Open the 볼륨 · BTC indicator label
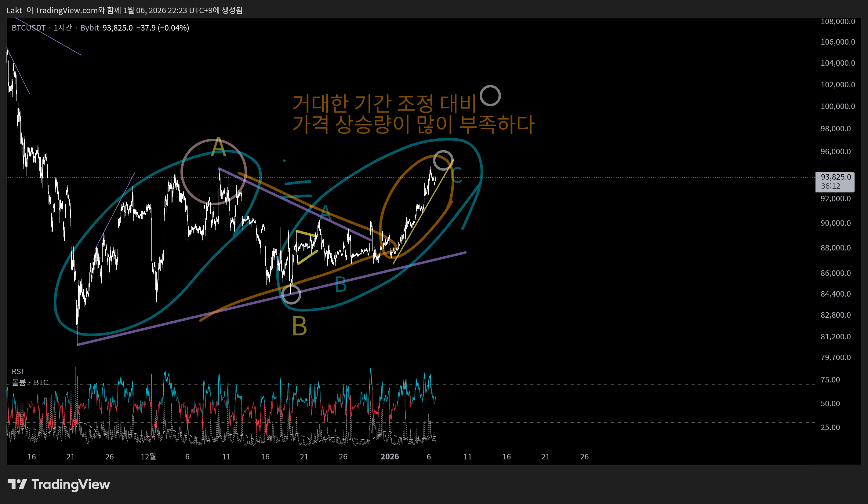Screen dimensions: 868x504 30,382
